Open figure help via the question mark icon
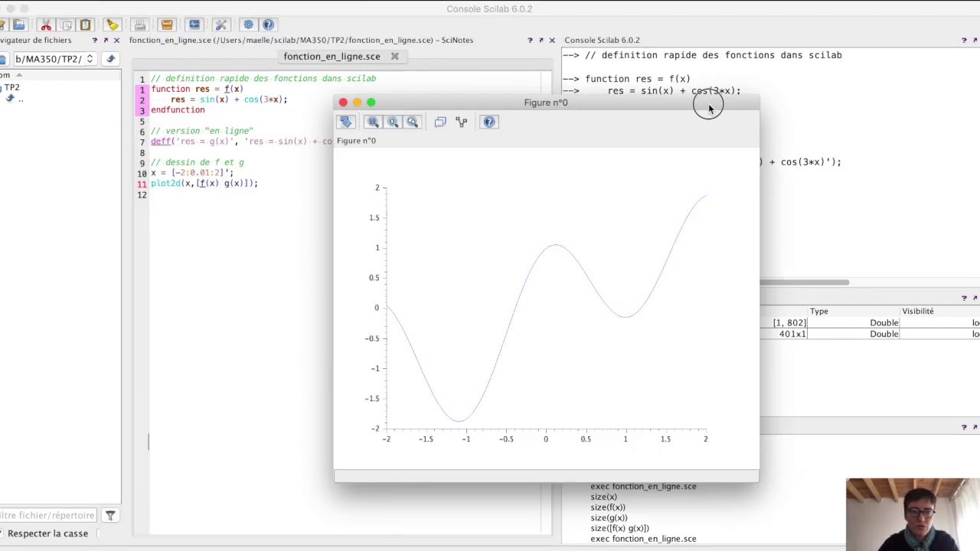980x551 pixels. 489,122
